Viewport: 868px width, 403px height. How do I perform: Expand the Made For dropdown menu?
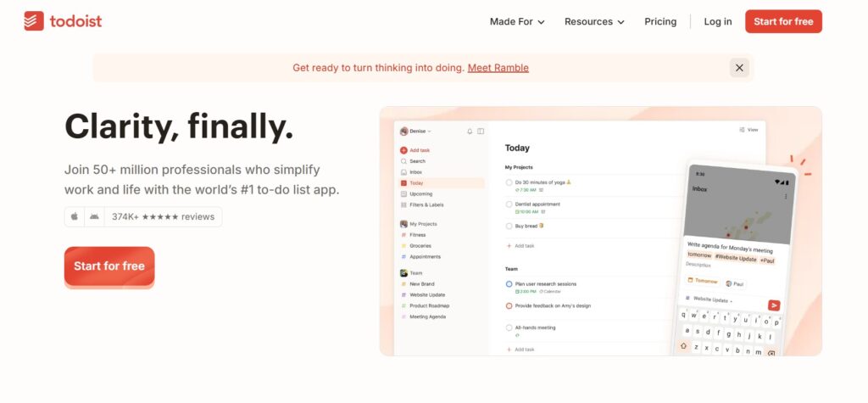517,22
